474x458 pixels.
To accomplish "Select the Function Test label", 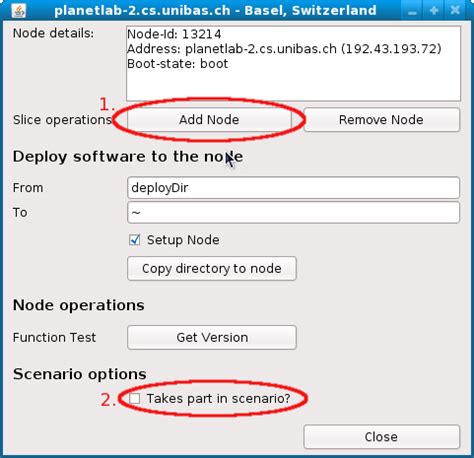I will click(54, 337).
